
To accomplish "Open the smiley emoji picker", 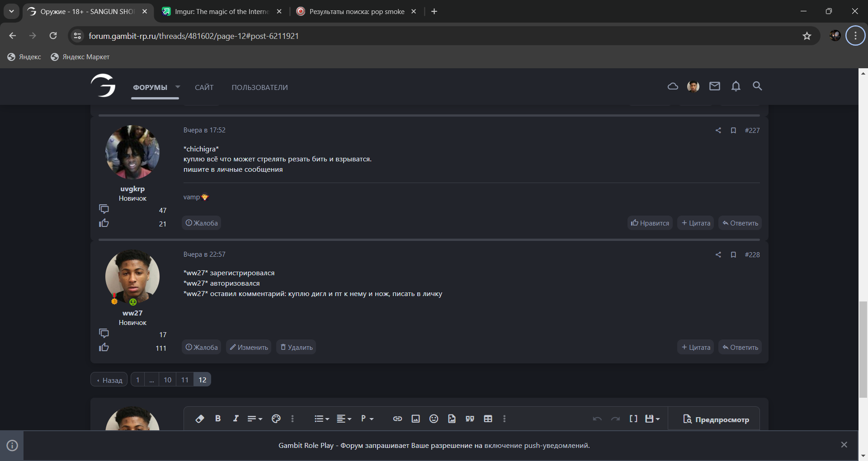I will 434,419.
